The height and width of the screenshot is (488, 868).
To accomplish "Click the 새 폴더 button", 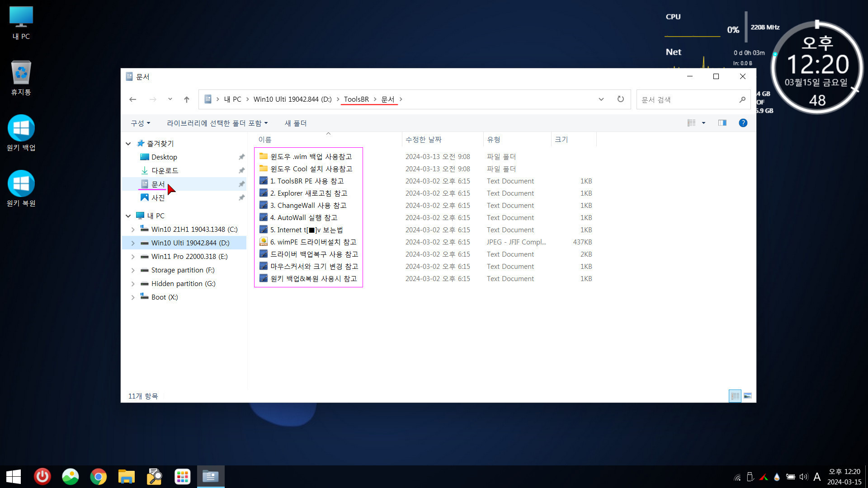I will [295, 123].
